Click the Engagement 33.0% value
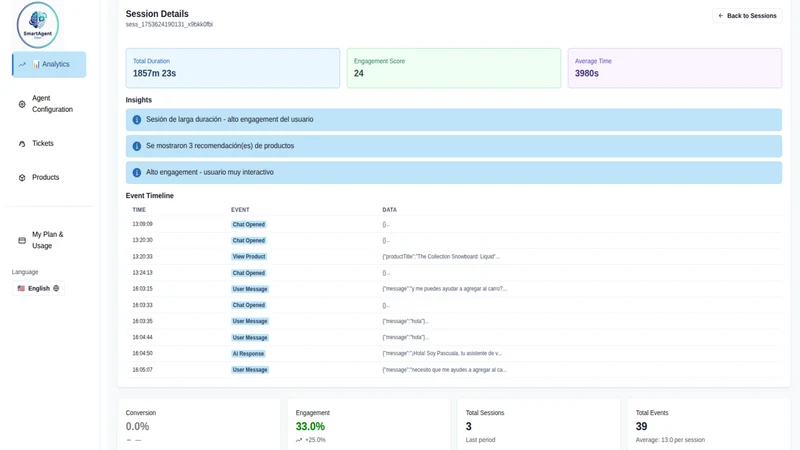Viewport: 800px width, 450px height. pyautogui.click(x=310, y=427)
